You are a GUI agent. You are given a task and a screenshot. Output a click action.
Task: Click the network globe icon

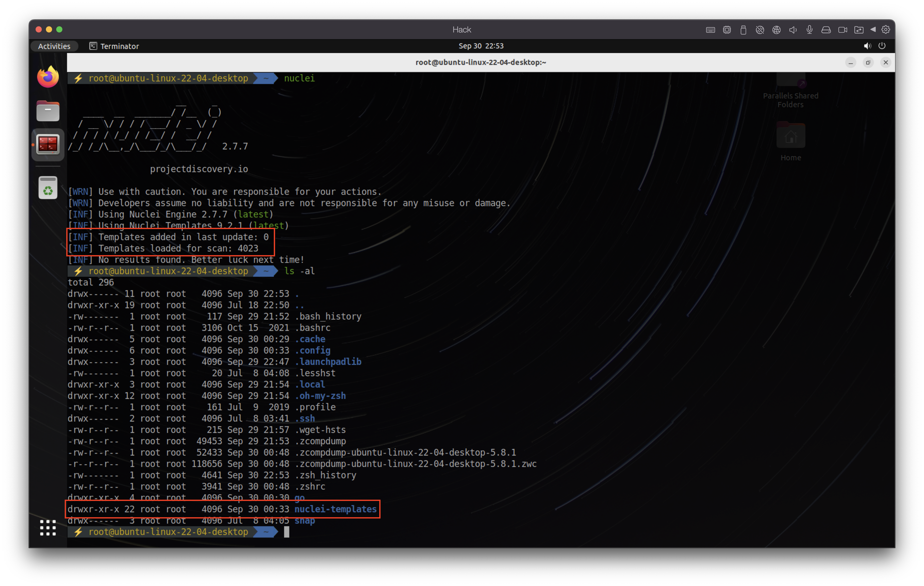(776, 30)
